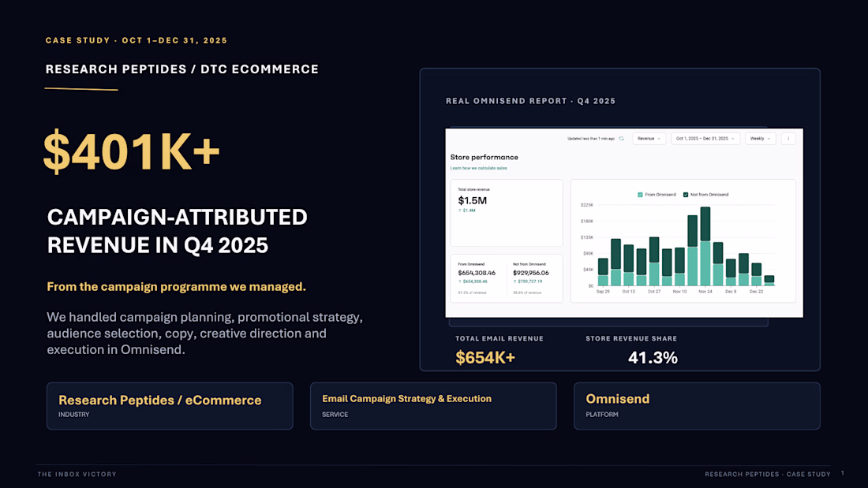The height and width of the screenshot is (488, 868).
Task: Open the Revenue metric dropdown
Action: (649, 139)
